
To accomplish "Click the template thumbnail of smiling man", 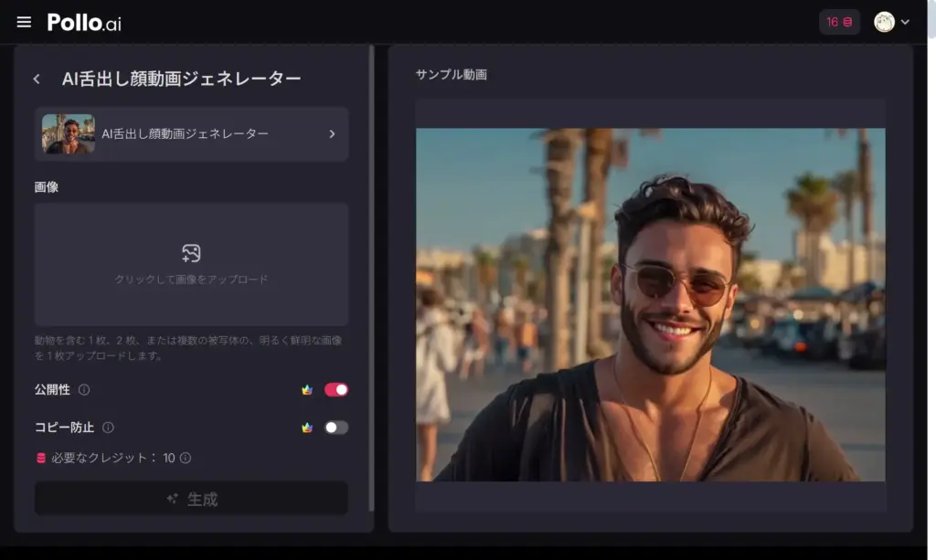I will (x=68, y=134).
